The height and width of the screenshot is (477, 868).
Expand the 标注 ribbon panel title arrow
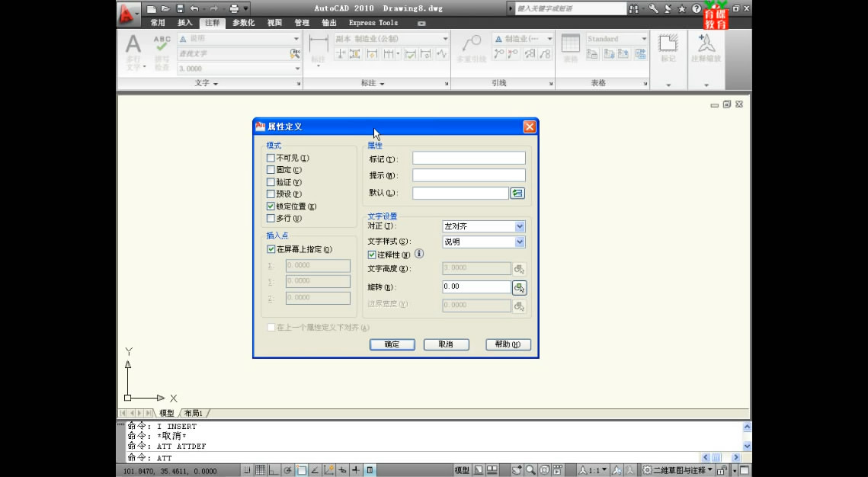tap(383, 84)
